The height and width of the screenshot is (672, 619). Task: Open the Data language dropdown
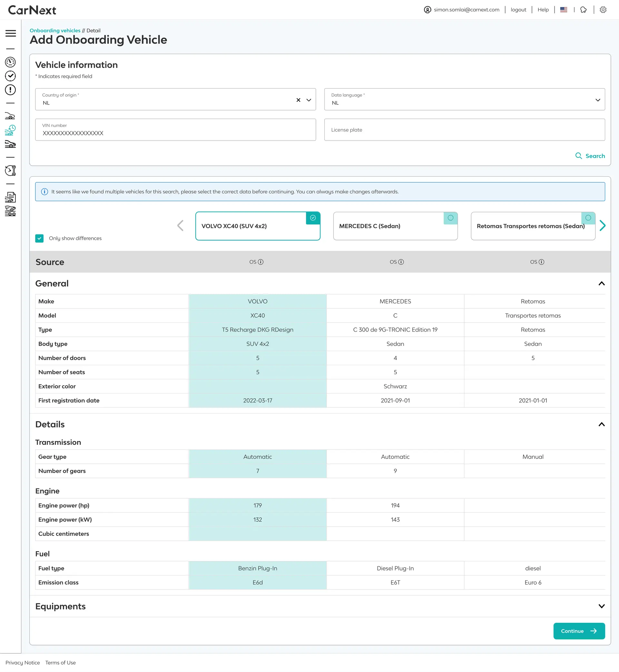pyautogui.click(x=464, y=100)
